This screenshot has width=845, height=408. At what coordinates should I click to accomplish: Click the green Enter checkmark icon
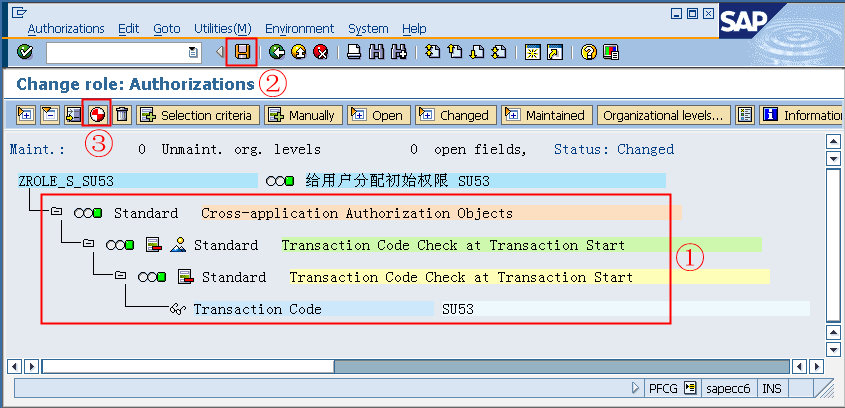pos(24,52)
